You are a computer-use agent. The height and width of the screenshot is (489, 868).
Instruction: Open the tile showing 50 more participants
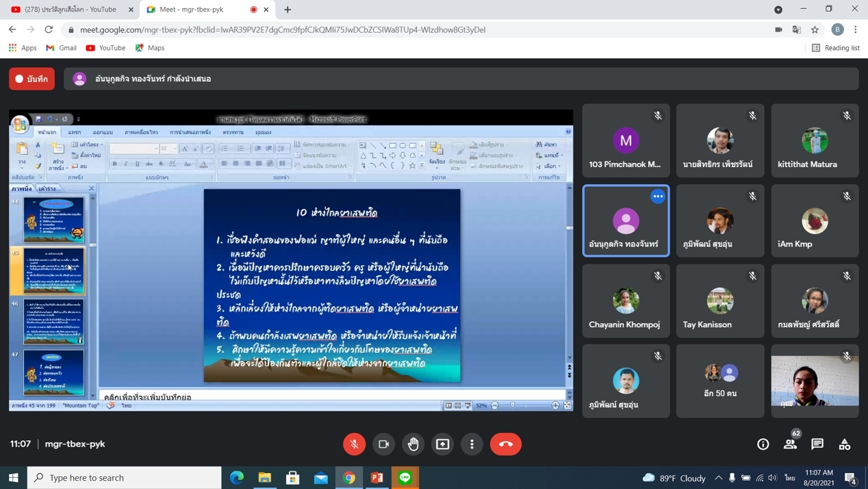720,381
